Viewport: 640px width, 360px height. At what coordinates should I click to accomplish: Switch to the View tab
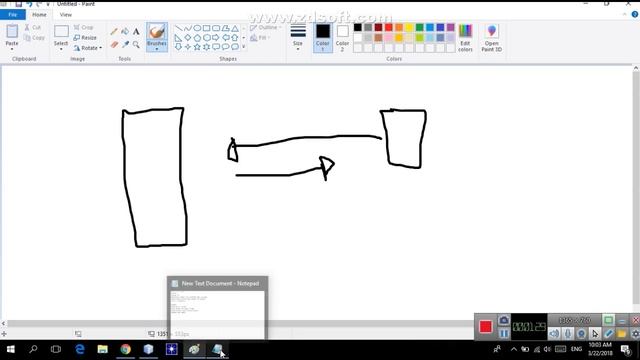[x=65, y=15]
